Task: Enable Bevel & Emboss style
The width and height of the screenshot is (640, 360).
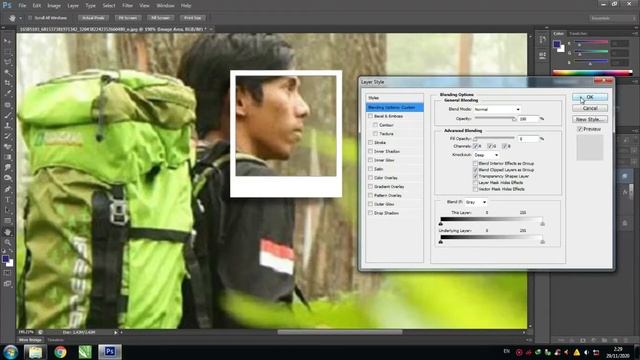Action: tap(371, 116)
